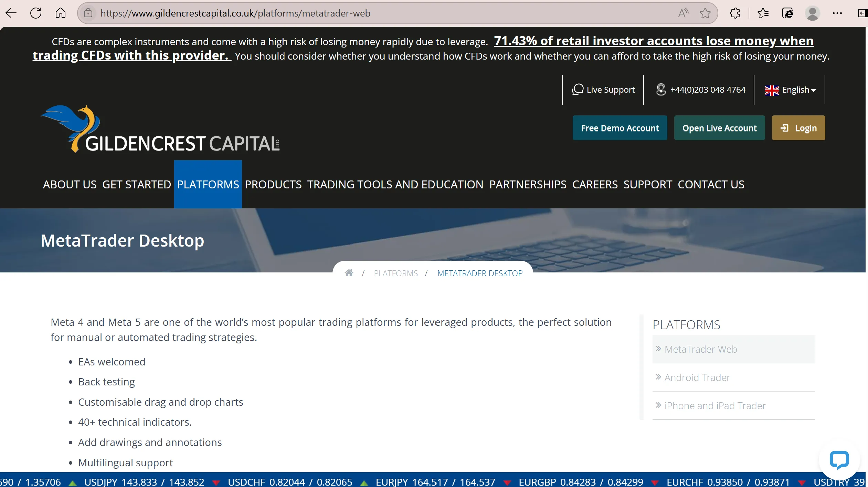Open browser Settings and more menu
This screenshot has width=868, height=487.
pyautogui.click(x=837, y=13)
